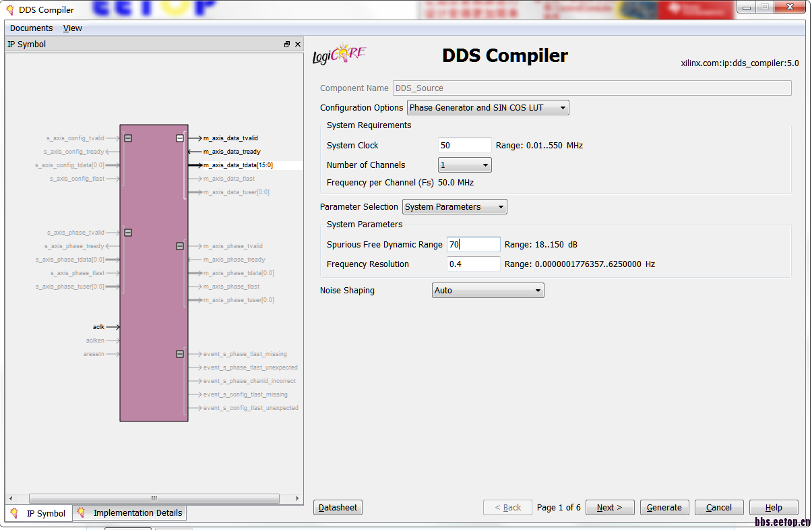Click the Generate button
The width and height of the screenshot is (812, 530).
point(664,507)
